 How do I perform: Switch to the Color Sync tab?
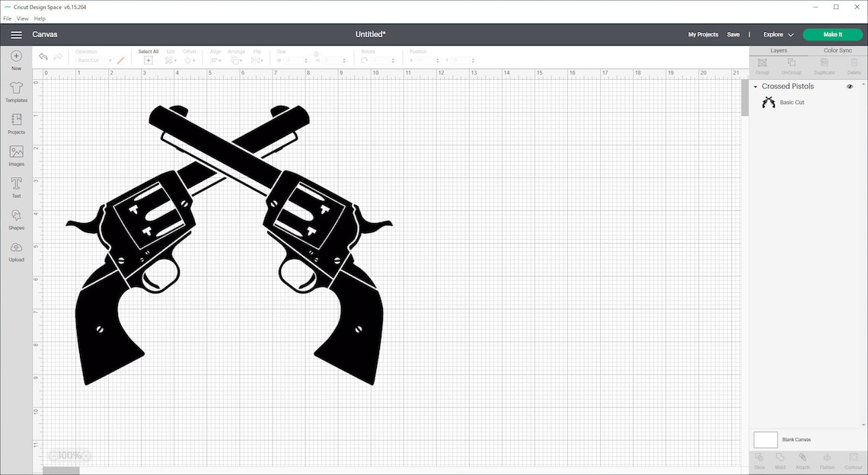coord(837,50)
